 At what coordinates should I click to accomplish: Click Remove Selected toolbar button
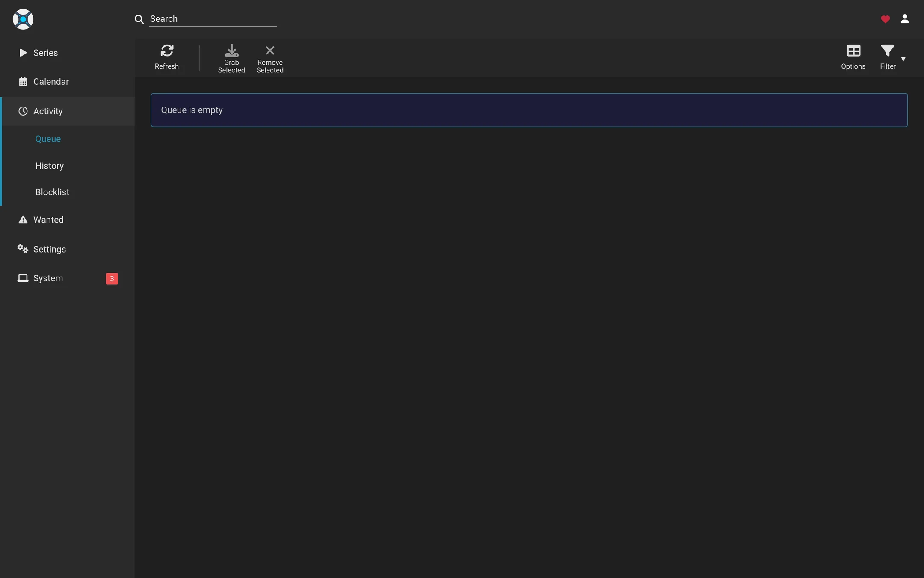pos(270,59)
